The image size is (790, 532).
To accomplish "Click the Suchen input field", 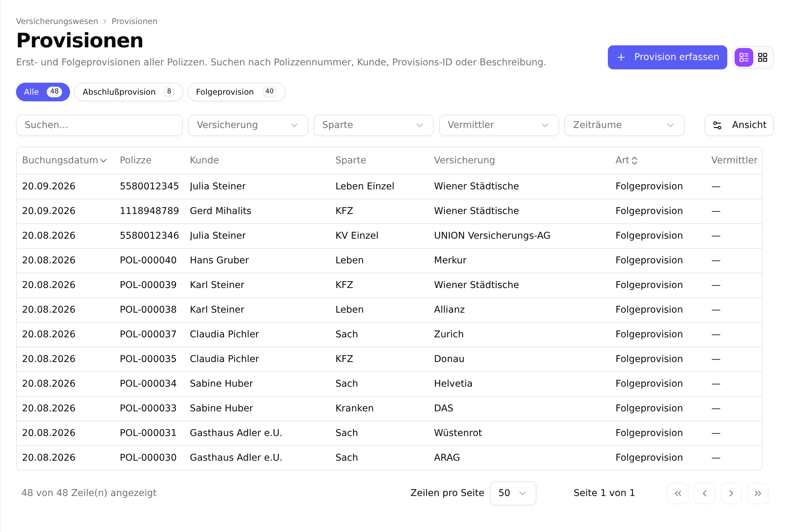I will pos(99,125).
